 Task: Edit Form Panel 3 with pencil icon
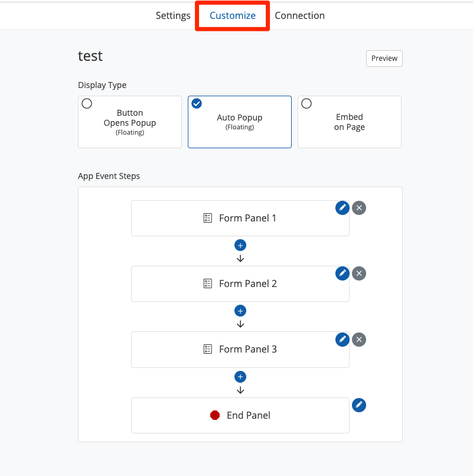click(x=342, y=339)
